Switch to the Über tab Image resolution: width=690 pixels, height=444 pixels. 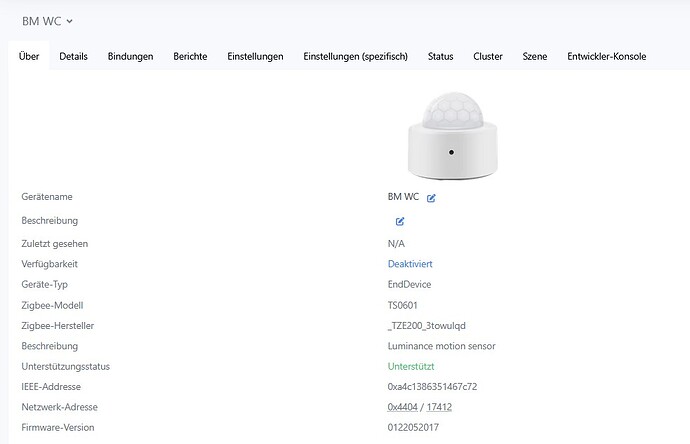point(29,56)
